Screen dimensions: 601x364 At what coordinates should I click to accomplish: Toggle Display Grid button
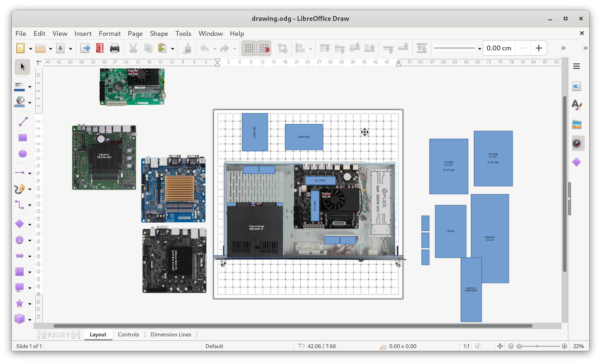(x=249, y=48)
